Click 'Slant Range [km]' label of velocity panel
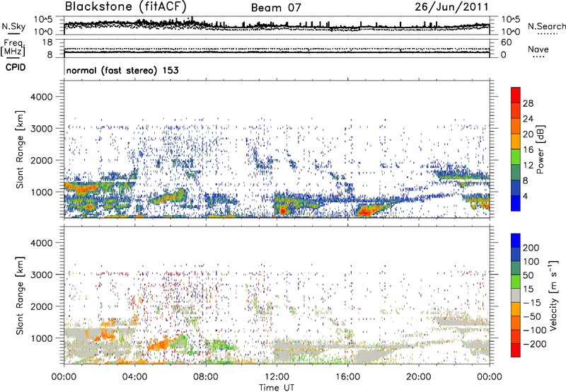Image resolution: width=566 pixels, height=392 pixels. [20, 296]
